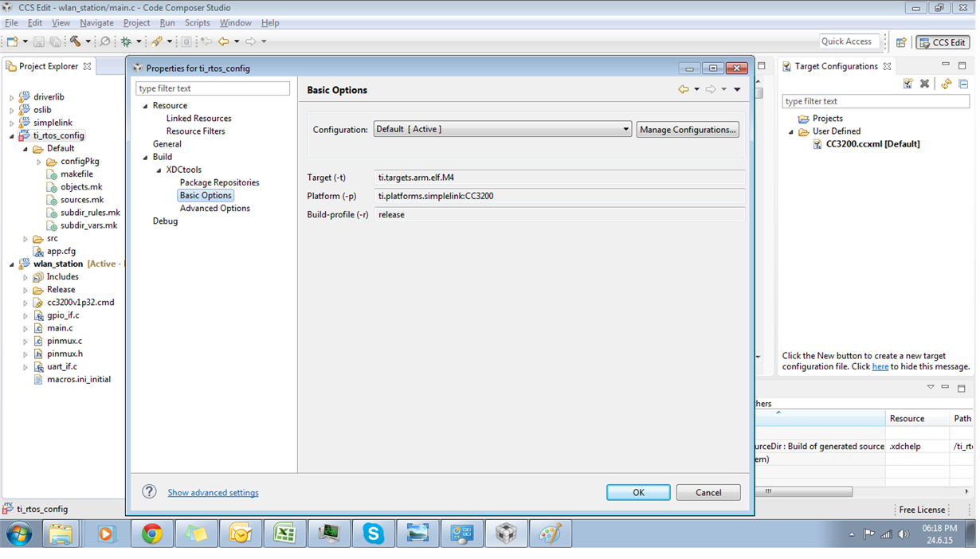Switch to CCS Edit perspective
The image size is (980, 559).
(943, 42)
